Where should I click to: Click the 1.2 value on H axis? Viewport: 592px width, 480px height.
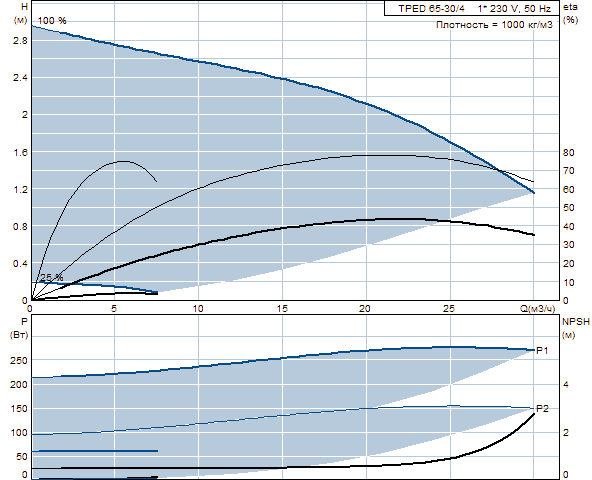click(20, 189)
